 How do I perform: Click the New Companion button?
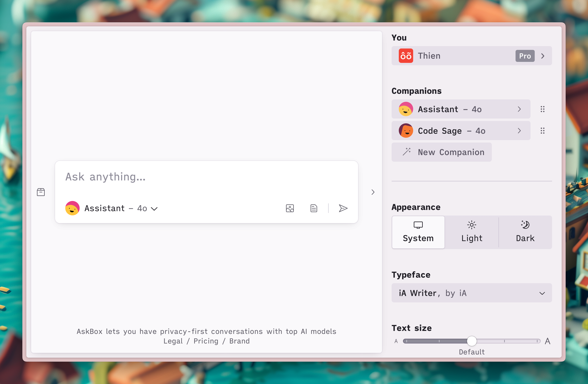point(441,152)
